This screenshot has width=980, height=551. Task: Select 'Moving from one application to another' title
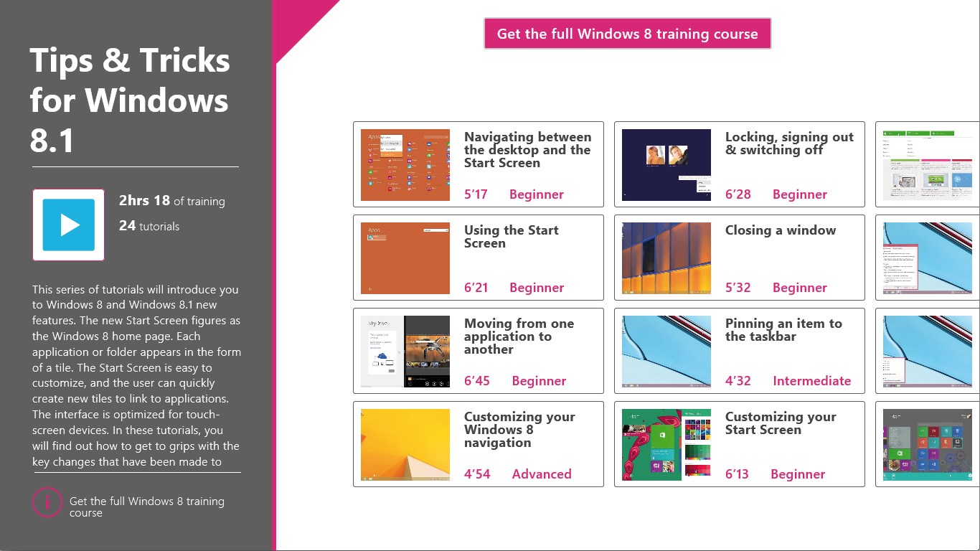pyautogui.click(x=519, y=336)
